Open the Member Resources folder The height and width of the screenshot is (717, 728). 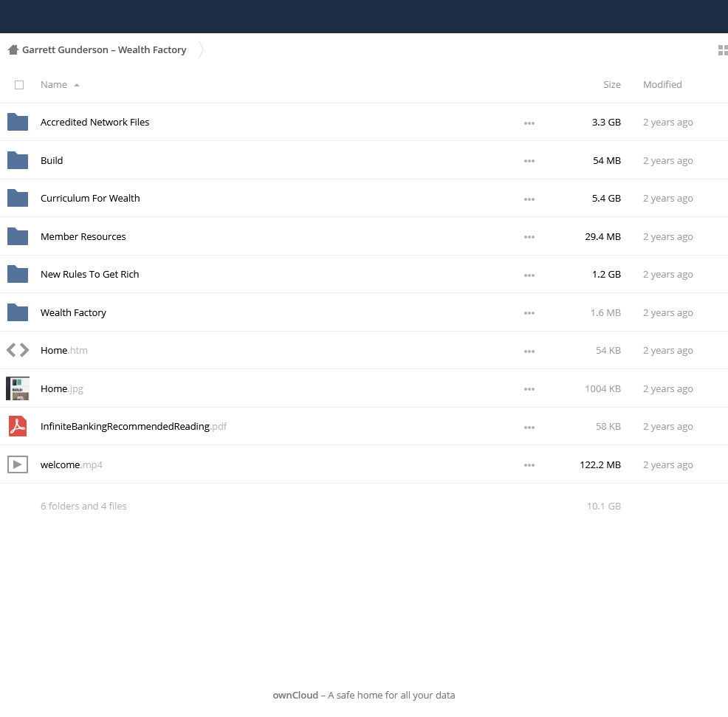83,236
